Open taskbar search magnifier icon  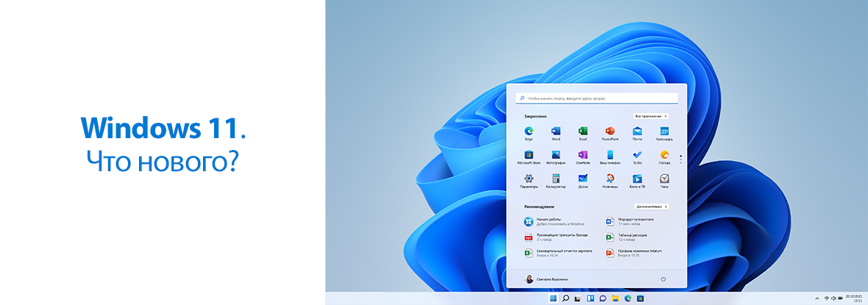566,298
